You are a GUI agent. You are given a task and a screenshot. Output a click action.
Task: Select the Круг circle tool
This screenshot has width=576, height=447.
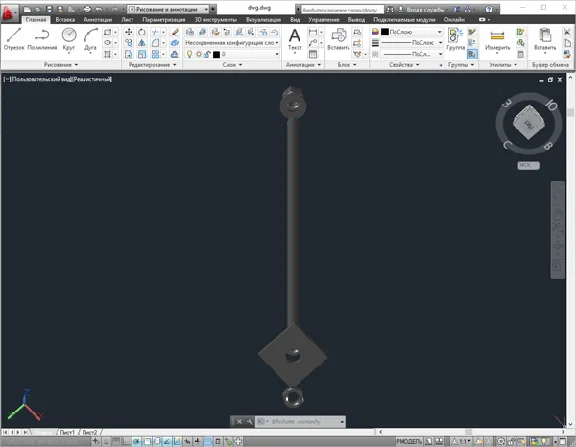[69, 39]
